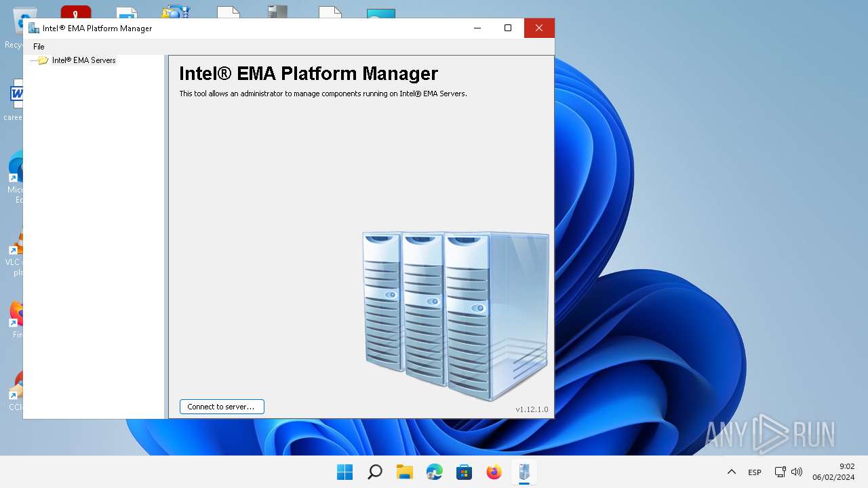The height and width of the screenshot is (488, 868).
Task: Minimize the Platform Manager window
Action: (x=477, y=28)
